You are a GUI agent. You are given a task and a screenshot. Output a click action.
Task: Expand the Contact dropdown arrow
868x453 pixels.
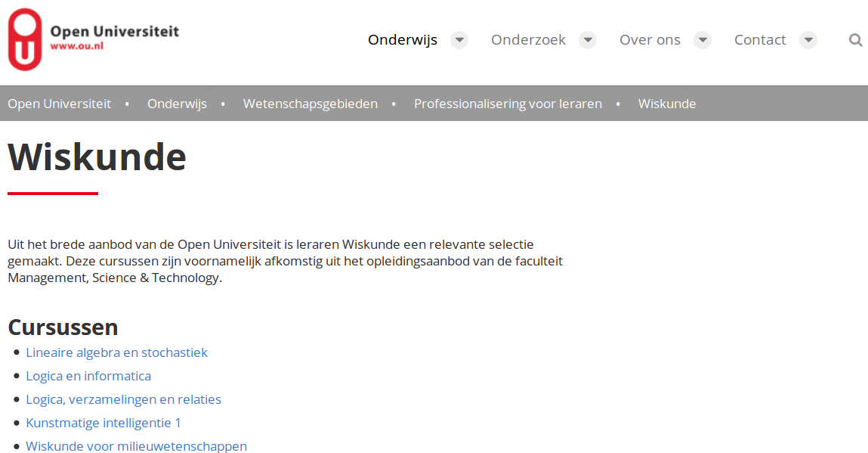click(x=808, y=40)
